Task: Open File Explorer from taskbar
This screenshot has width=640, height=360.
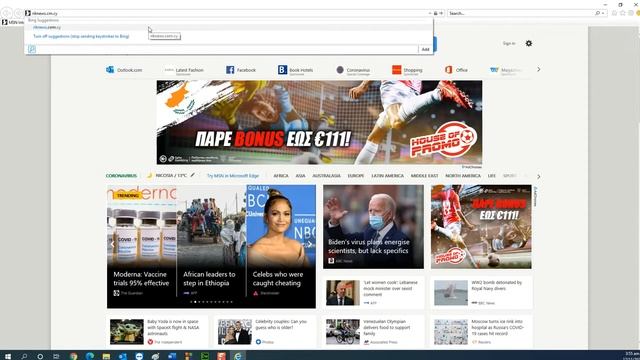Action: tap(106, 356)
